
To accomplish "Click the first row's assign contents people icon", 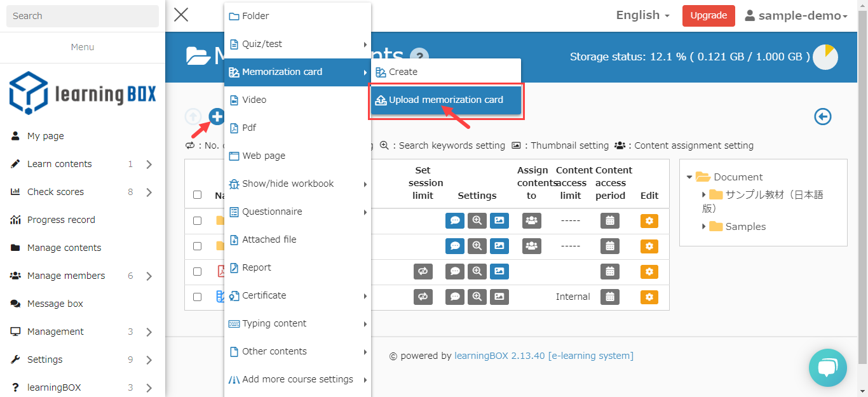I will pyautogui.click(x=531, y=221).
